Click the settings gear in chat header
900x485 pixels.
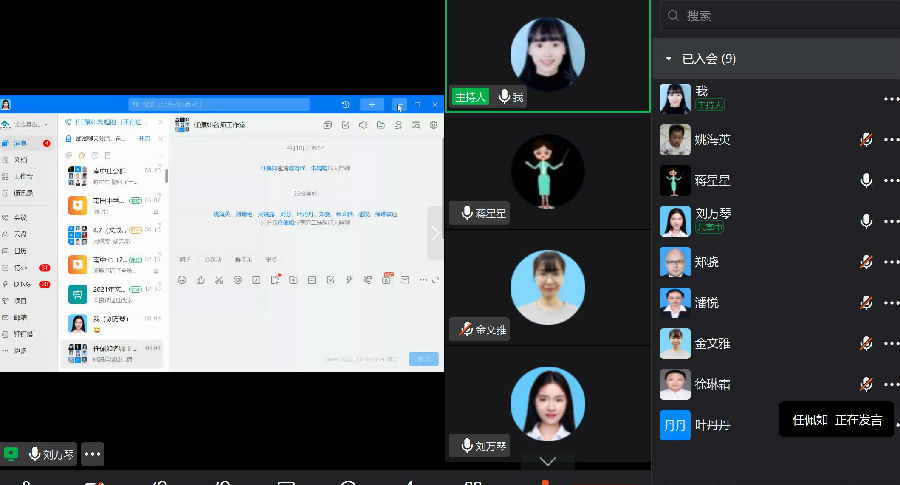click(x=433, y=125)
